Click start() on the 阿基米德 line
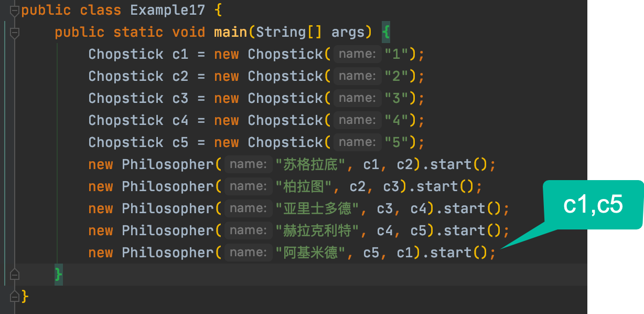644x314 pixels. [x=459, y=253]
